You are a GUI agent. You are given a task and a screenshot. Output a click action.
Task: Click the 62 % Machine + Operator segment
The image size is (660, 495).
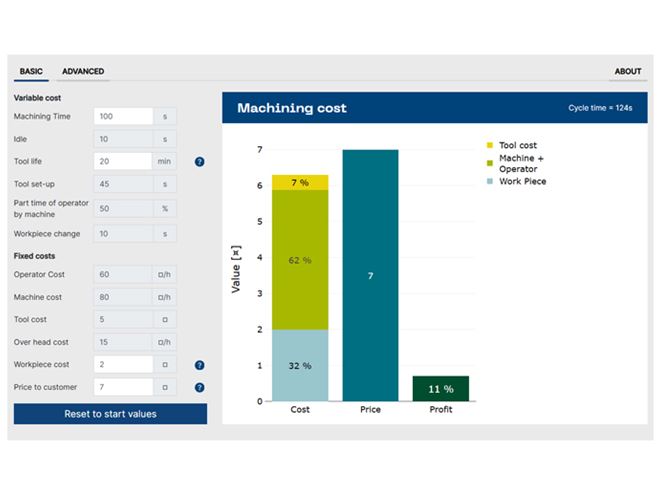[300, 260]
